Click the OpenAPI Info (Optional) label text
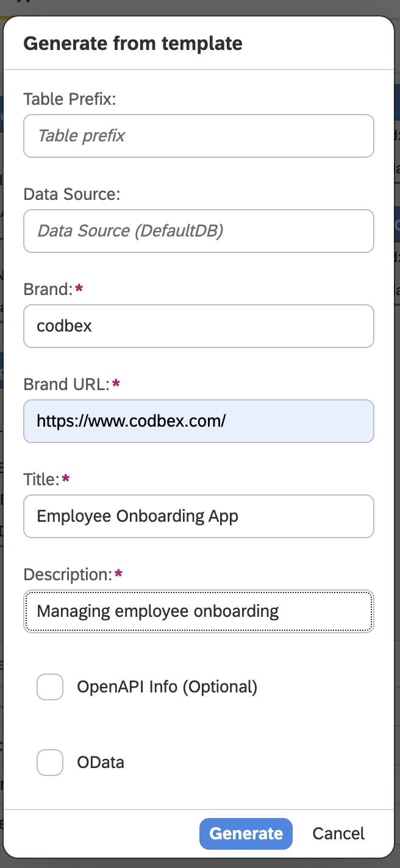The height and width of the screenshot is (868, 400). click(x=167, y=687)
